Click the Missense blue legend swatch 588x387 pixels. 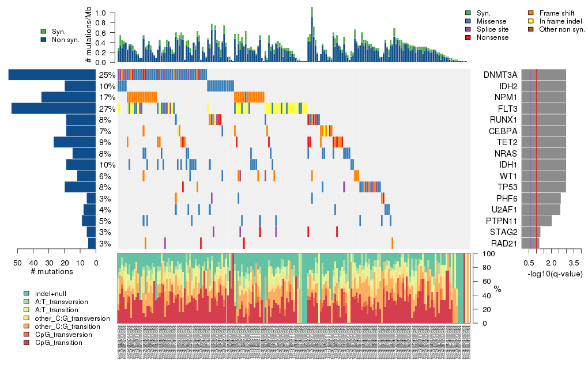click(468, 21)
